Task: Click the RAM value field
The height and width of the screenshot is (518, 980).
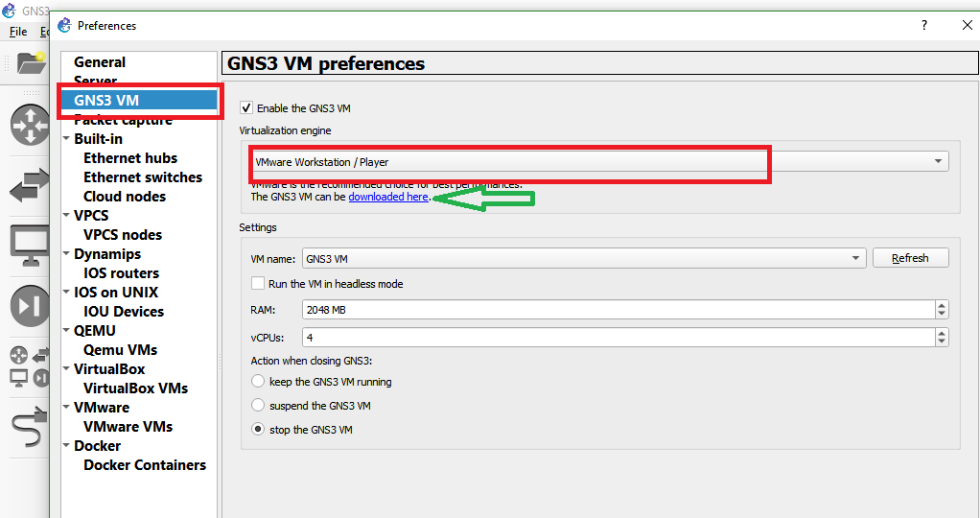Action: (x=618, y=310)
